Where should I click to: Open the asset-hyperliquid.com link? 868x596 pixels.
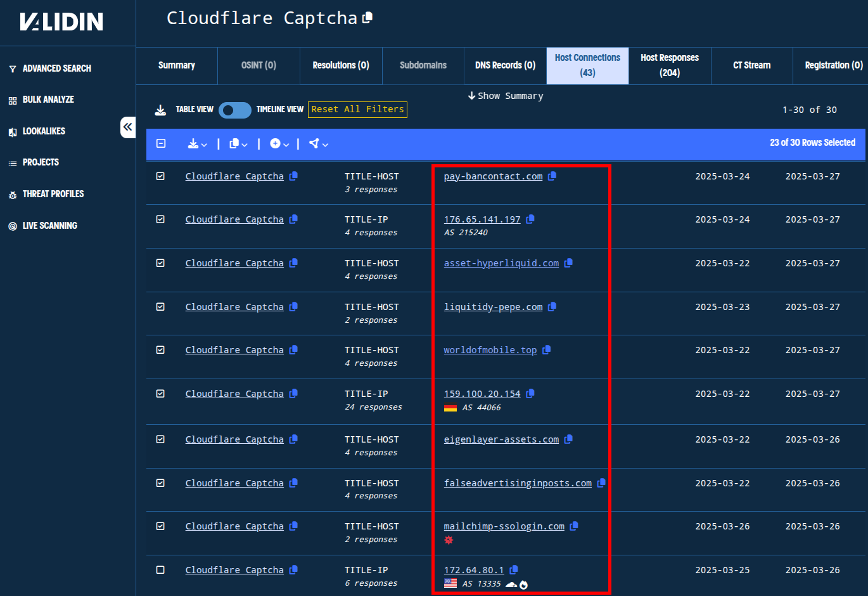[501, 263]
